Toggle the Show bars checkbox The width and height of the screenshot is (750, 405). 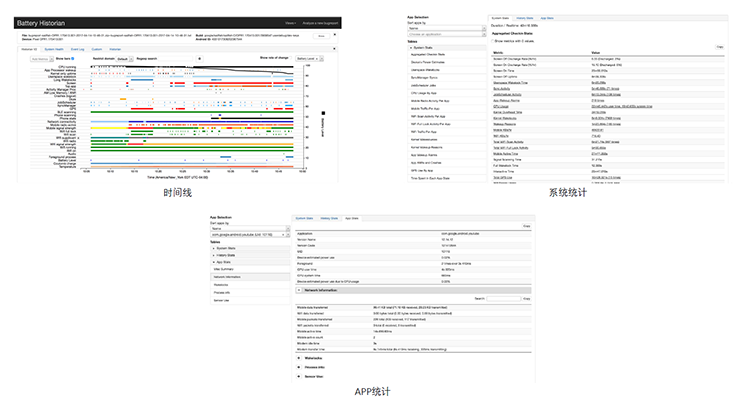[x=73, y=58]
